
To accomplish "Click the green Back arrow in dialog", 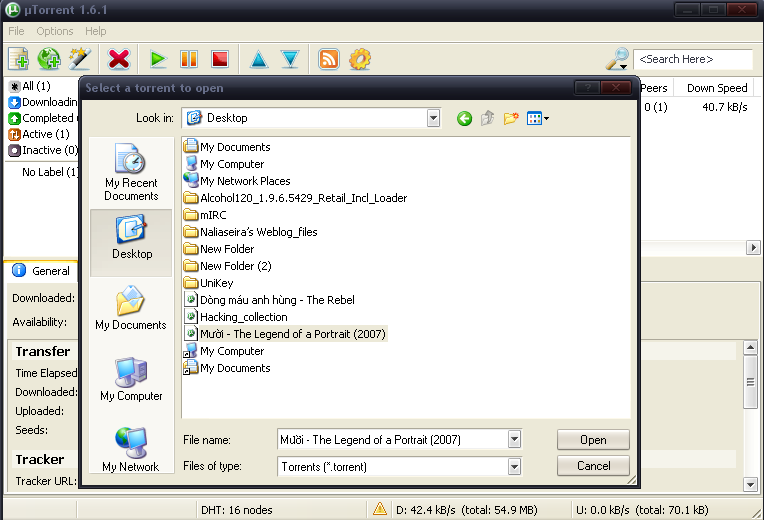I will point(464,118).
